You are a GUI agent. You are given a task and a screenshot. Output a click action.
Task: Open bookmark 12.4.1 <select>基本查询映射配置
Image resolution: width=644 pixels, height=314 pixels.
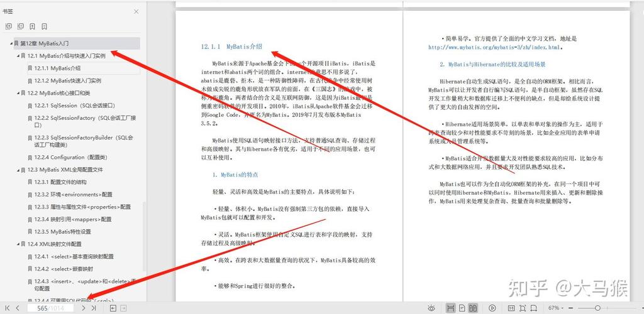[x=74, y=257]
